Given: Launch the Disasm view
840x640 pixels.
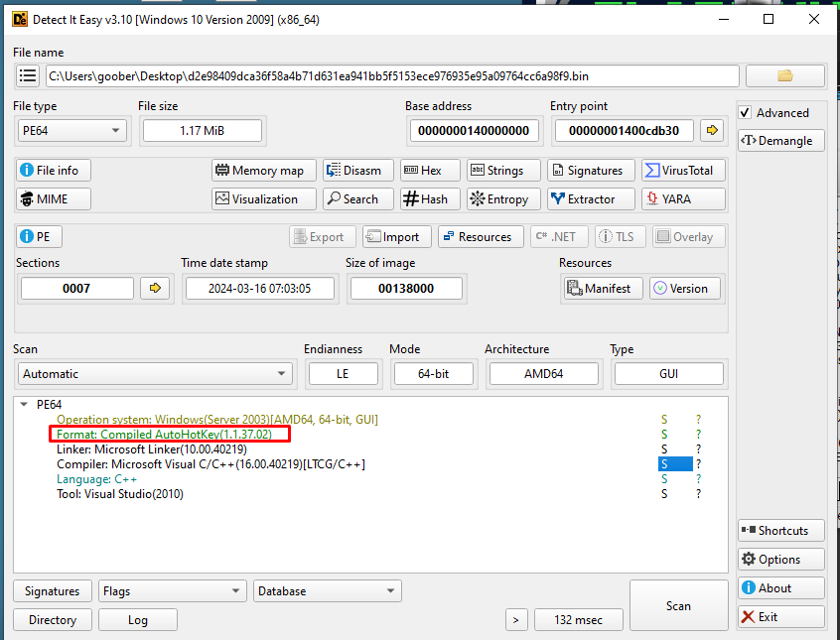Looking at the screenshot, I should 357,171.
